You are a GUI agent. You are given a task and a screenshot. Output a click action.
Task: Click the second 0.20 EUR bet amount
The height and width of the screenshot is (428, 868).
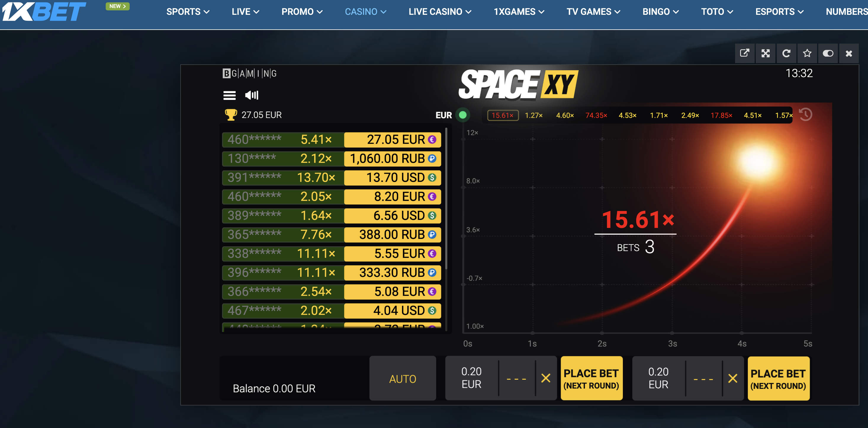(x=658, y=378)
